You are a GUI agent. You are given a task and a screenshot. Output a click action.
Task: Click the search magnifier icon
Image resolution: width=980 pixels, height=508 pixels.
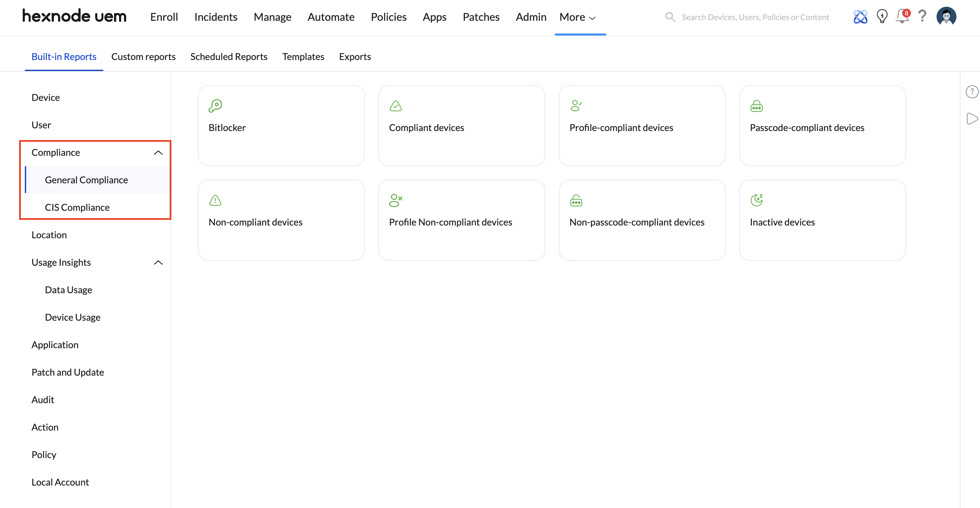coord(670,17)
